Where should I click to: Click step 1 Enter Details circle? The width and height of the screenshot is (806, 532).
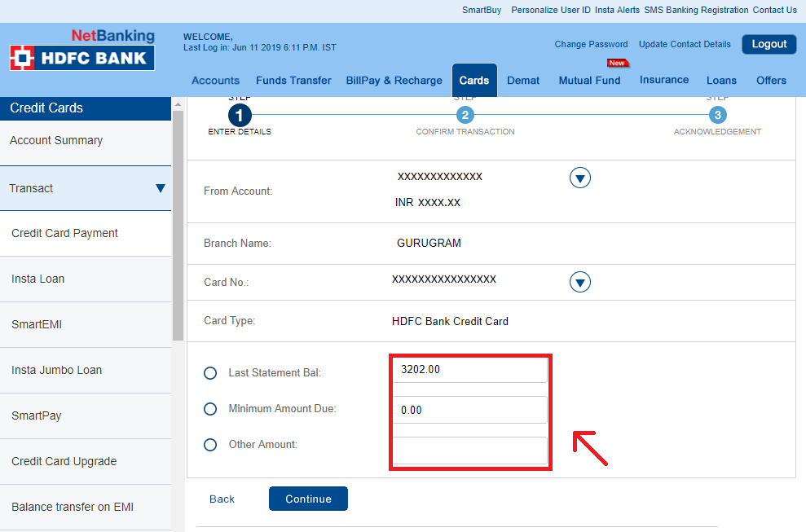click(x=239, y=115)
